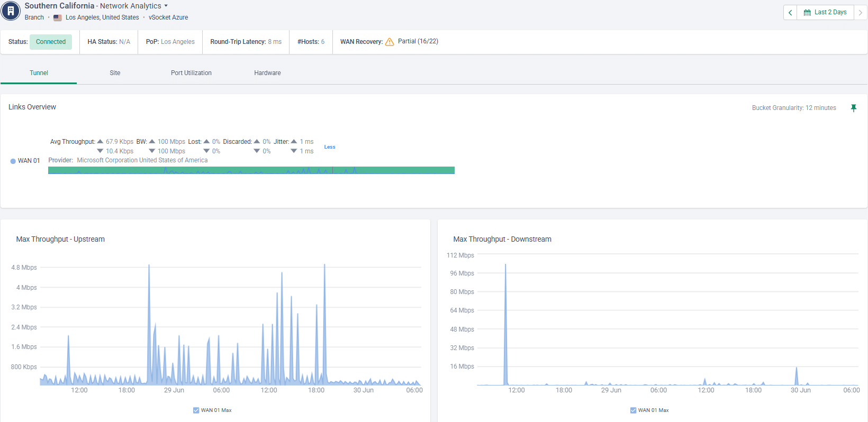Switch to the Site tab
Viewport: 868px width, 422px height.
[x=115, y=73]
